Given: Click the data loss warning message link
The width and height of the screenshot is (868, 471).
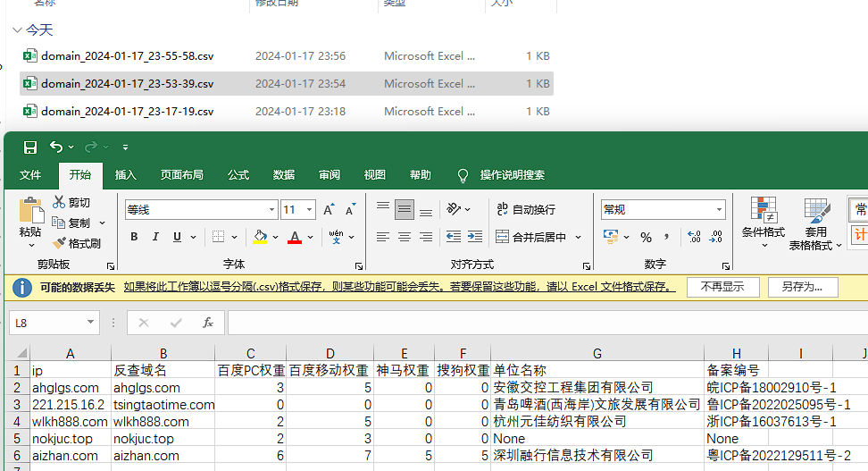Looking at the screenshot, I should (399, 287).
